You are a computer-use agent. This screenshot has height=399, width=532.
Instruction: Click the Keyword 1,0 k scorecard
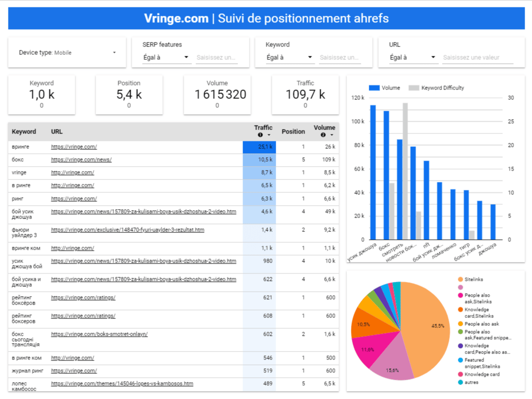click(42, 94)
